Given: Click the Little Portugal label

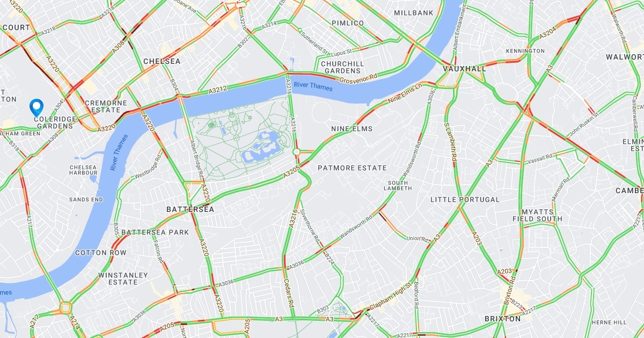Looking at the screenshot, I should coord(465,200).
